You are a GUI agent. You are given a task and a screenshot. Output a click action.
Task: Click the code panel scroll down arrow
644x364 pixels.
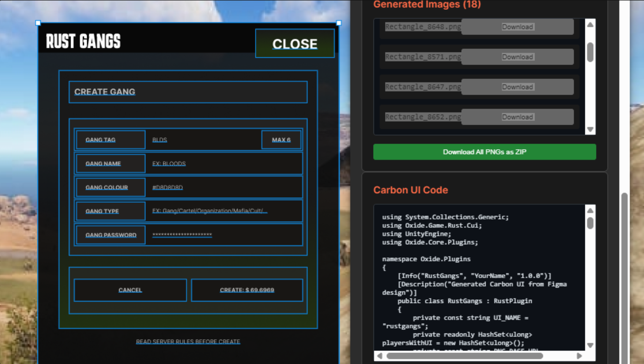coord(590,346)
